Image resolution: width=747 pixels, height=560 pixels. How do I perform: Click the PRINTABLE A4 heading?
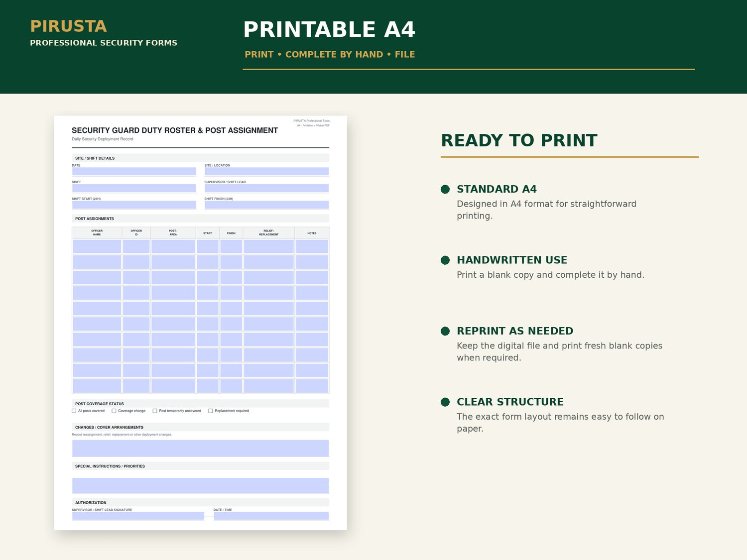329,29
